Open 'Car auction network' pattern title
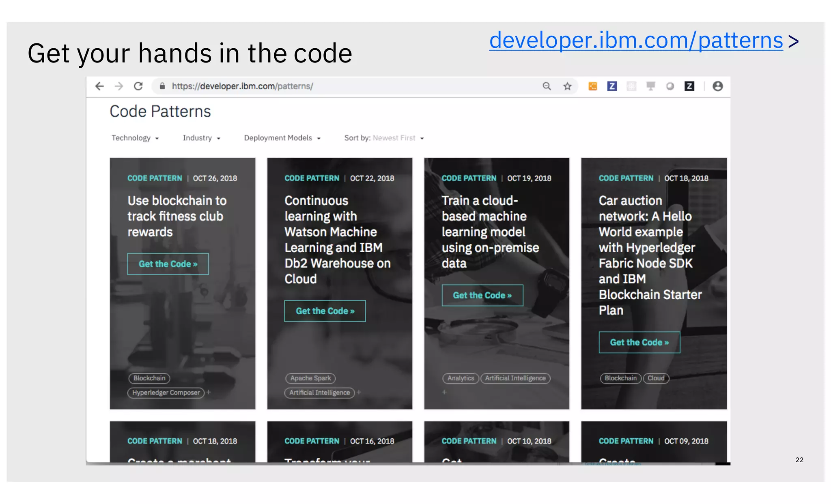 [650, 255]
